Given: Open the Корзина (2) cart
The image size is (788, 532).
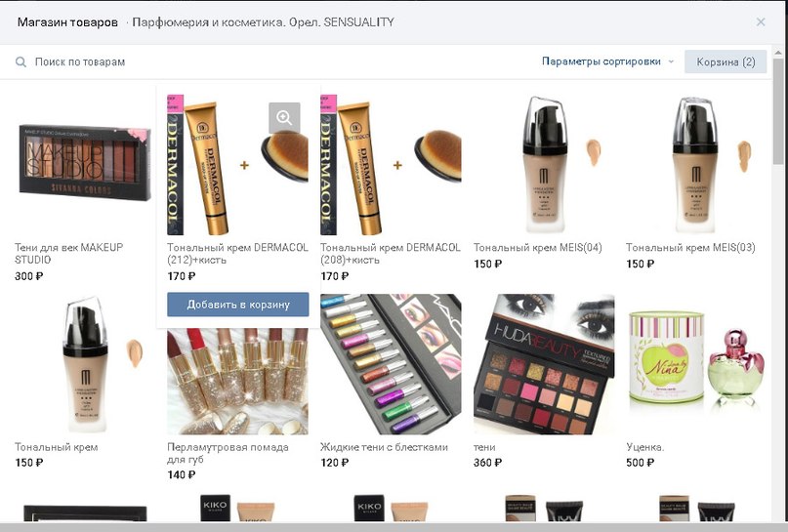Looking at the screenshot, I should click(x=726, y=61).
